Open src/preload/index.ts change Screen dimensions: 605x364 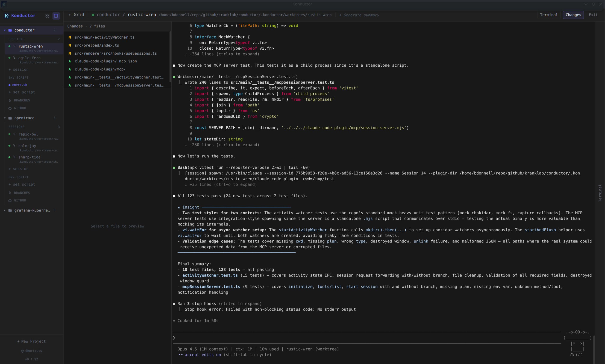(x=117, y=45)
